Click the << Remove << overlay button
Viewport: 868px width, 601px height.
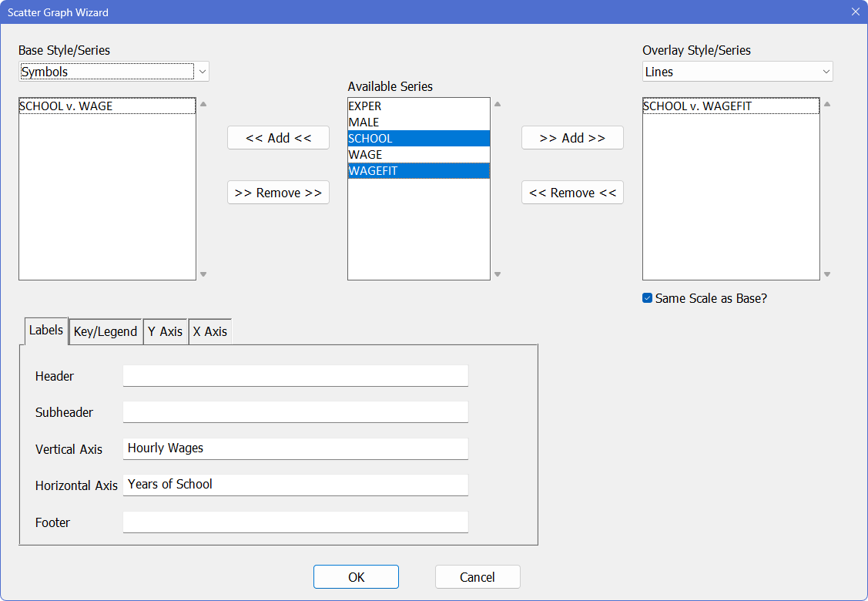click(572, 193)
